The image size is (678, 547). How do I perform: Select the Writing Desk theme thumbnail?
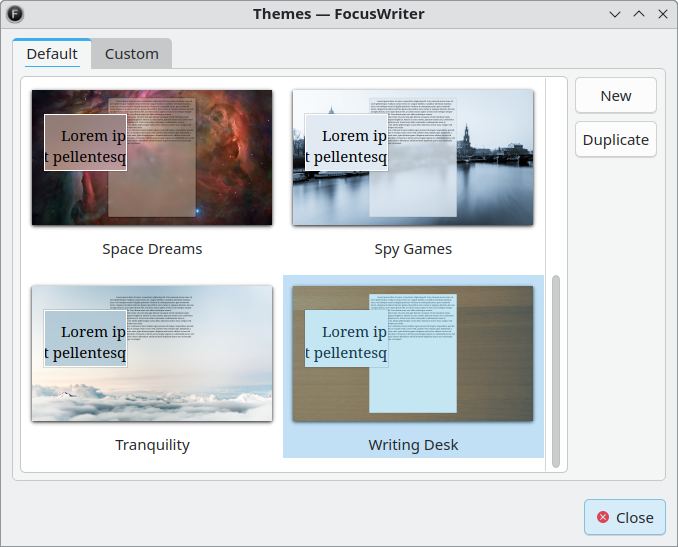click(x=413, y=353)
